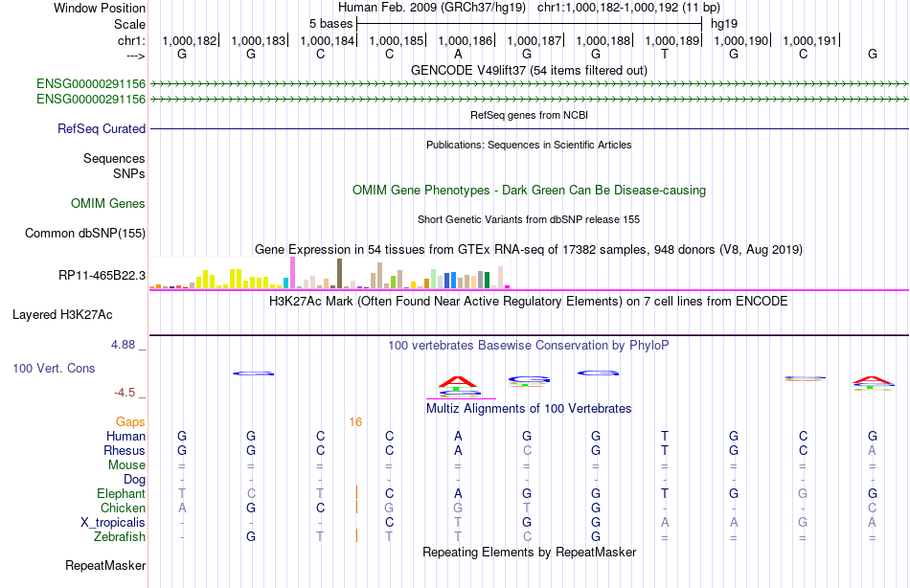Viewport: 910px width, 588px height.
Task: Click the RefSeq genes from NCBI title
Action: click(x=529, y=115)
